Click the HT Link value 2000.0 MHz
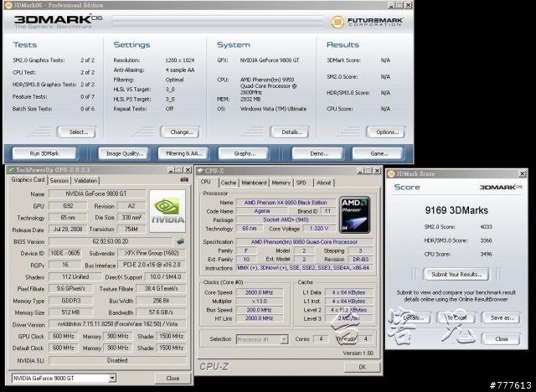Screen dimensions: 536x392 point(259,318)
